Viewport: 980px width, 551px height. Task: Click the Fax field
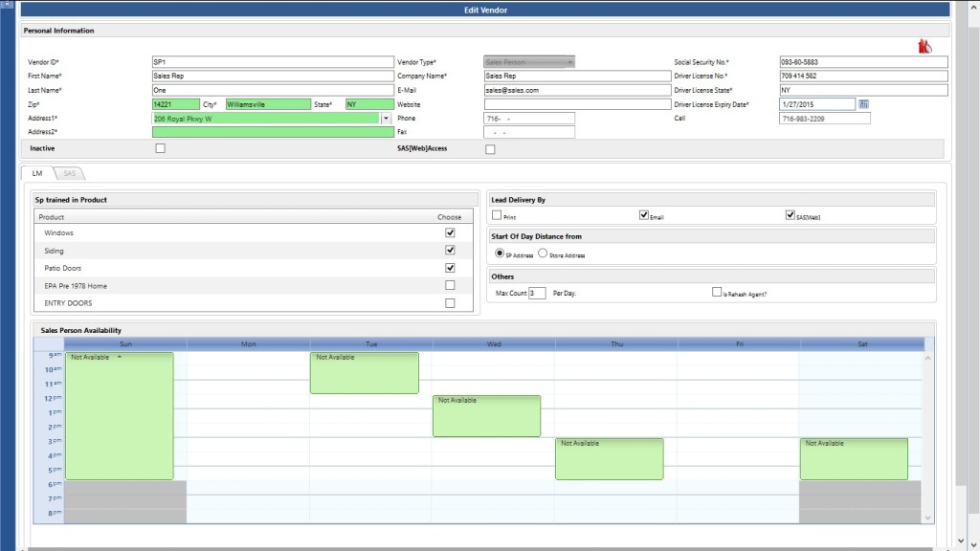click(x=528, y=132)
